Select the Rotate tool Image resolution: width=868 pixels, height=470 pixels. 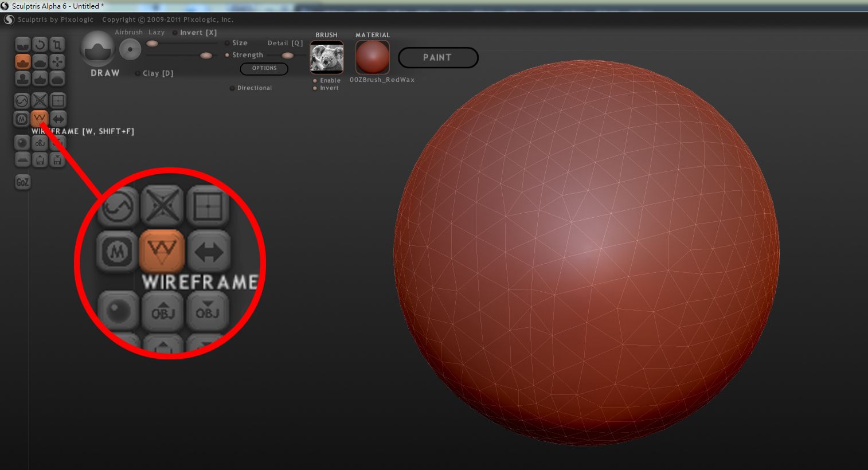coord(40,44)
